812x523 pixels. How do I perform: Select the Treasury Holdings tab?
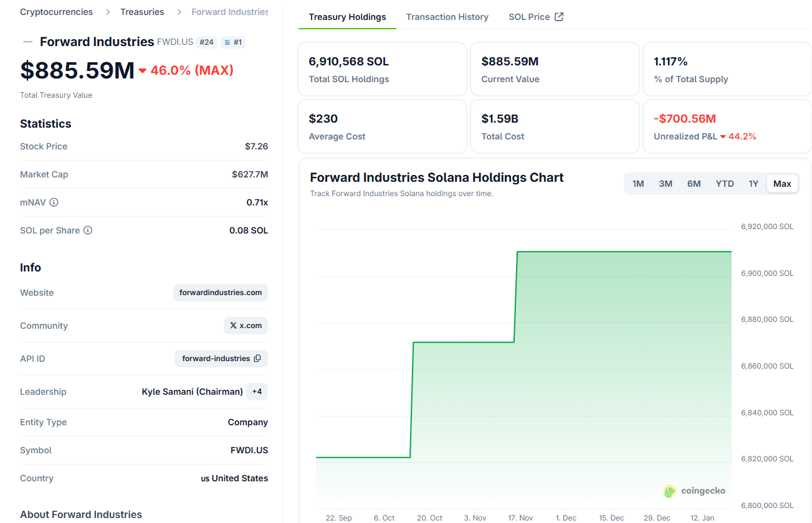(346, 17)
